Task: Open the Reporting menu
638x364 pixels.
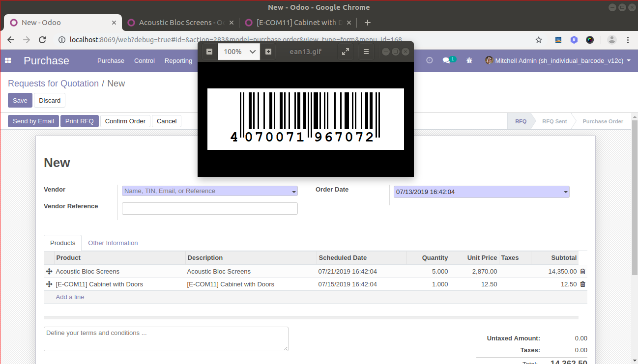Action: [178, 60]
